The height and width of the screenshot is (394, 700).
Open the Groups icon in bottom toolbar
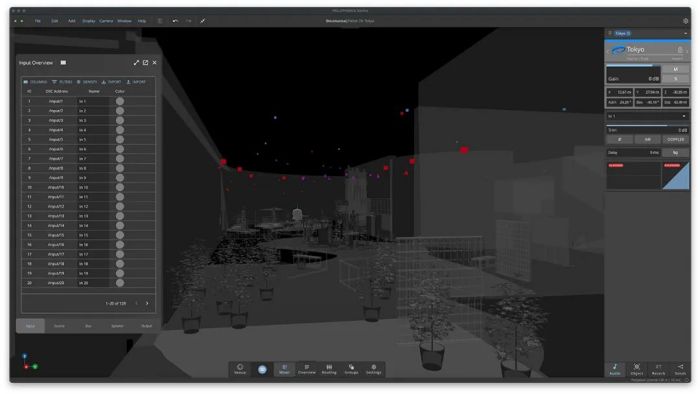click(x=351, y=369)
